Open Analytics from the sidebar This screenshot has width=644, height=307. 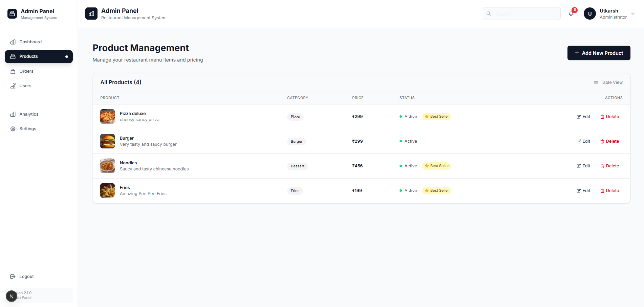tap(29, 114)
